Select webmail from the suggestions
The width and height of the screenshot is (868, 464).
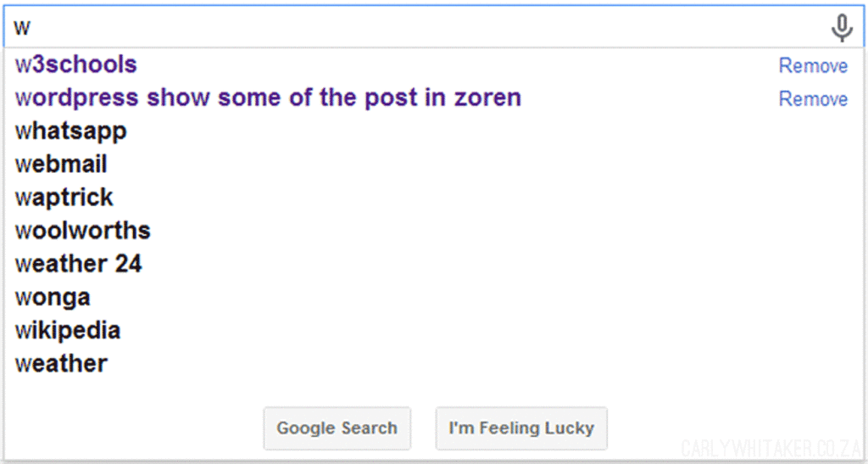tap(61, 164)
